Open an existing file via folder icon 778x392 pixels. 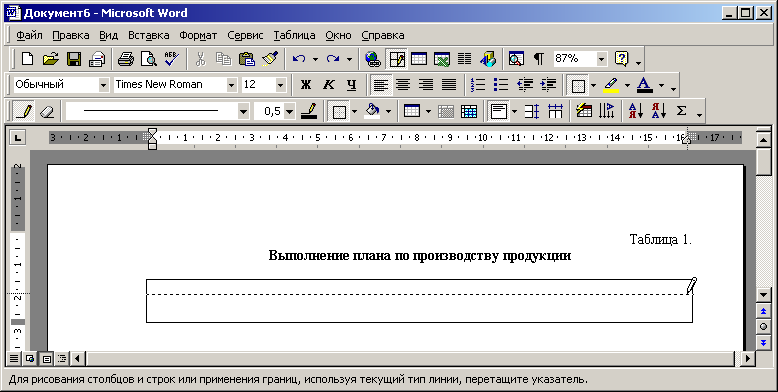pyautogui.click(x=51, y=59)
